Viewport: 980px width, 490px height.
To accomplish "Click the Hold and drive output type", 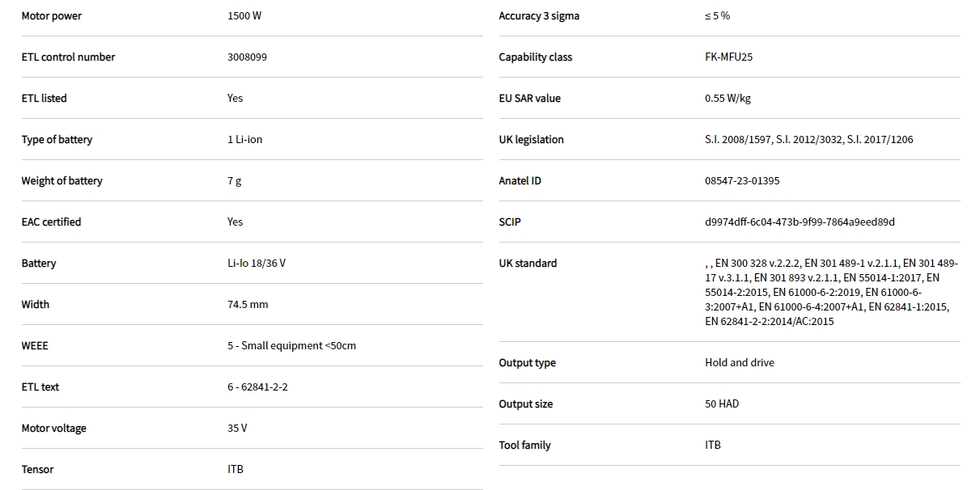I will point(739,363).
